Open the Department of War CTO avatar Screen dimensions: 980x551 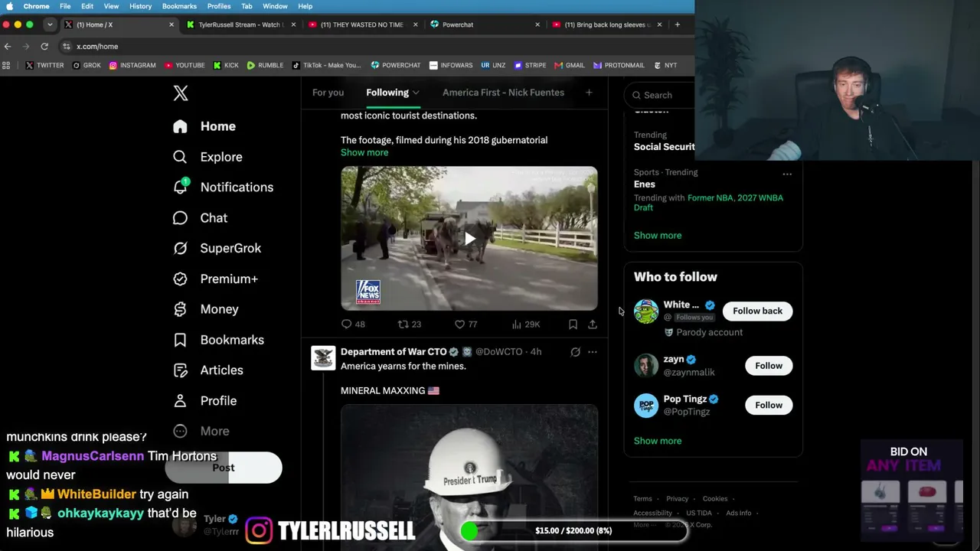pyautogui.click(x=323, y=358)
